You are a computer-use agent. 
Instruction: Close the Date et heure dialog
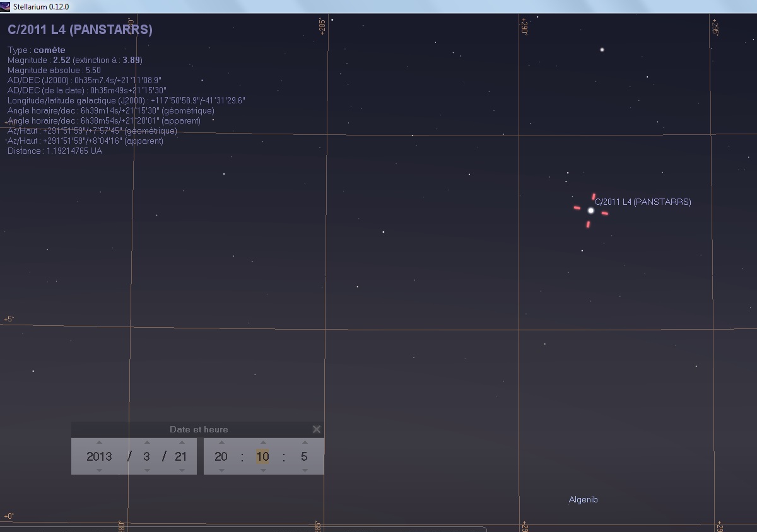coord(316,429)
